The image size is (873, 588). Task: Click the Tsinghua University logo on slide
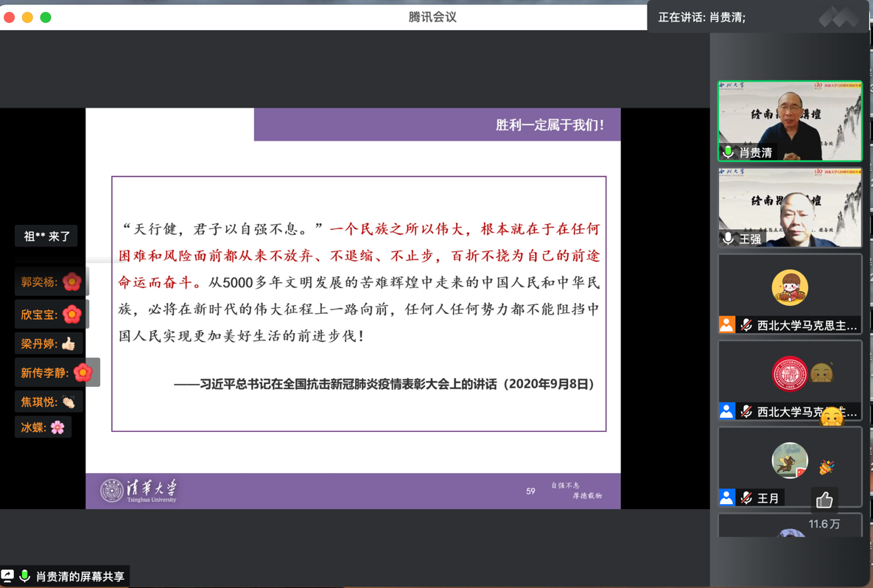pyautogui.click(x=139, y=490)
